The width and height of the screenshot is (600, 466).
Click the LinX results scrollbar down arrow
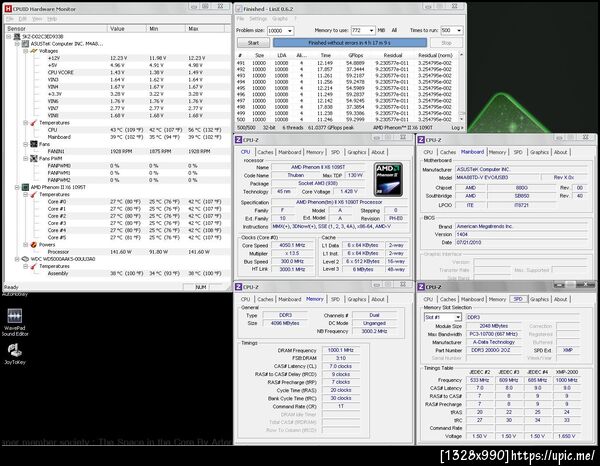coord(461,119)
